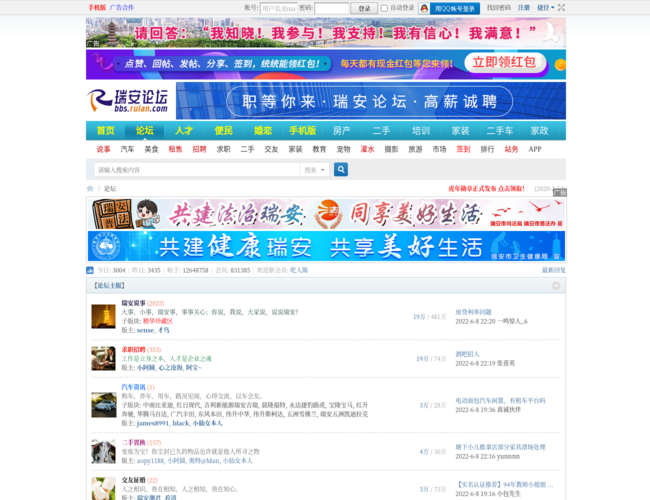
Task: Click the statistics chart icon beside 今日
Action: (90, 270)
